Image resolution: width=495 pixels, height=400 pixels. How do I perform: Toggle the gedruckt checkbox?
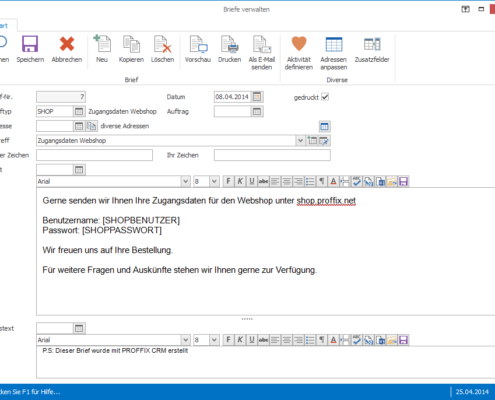tap(325, 97)
